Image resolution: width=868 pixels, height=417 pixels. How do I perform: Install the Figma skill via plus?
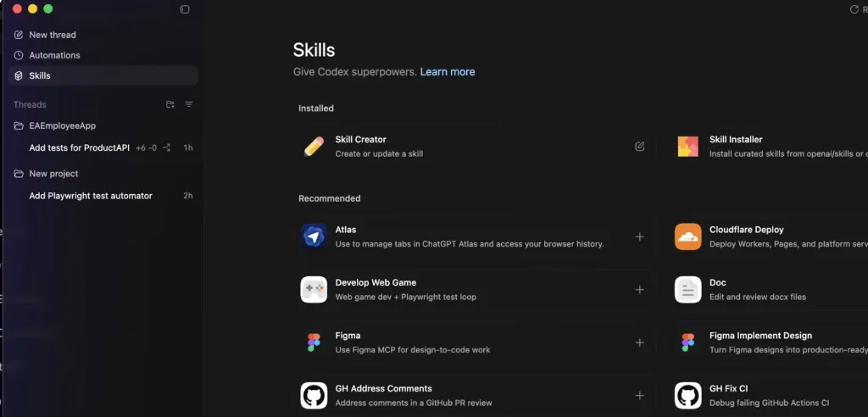(639, 342)
